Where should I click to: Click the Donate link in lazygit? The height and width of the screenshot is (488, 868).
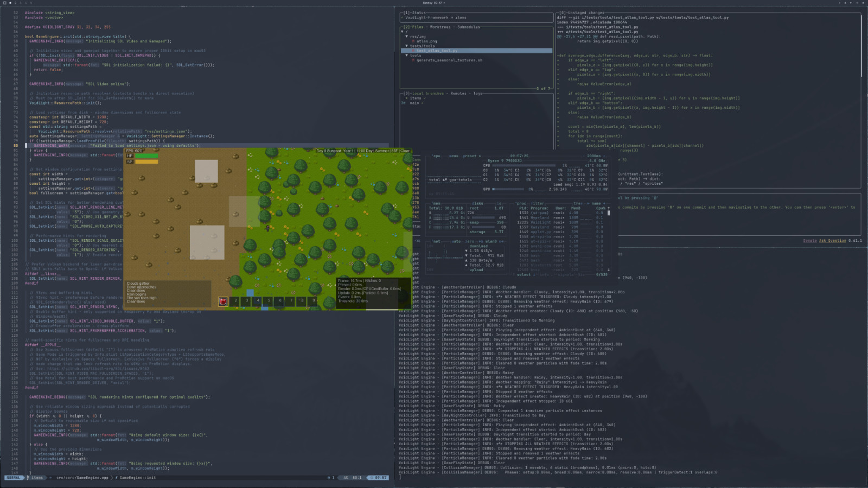810,241
